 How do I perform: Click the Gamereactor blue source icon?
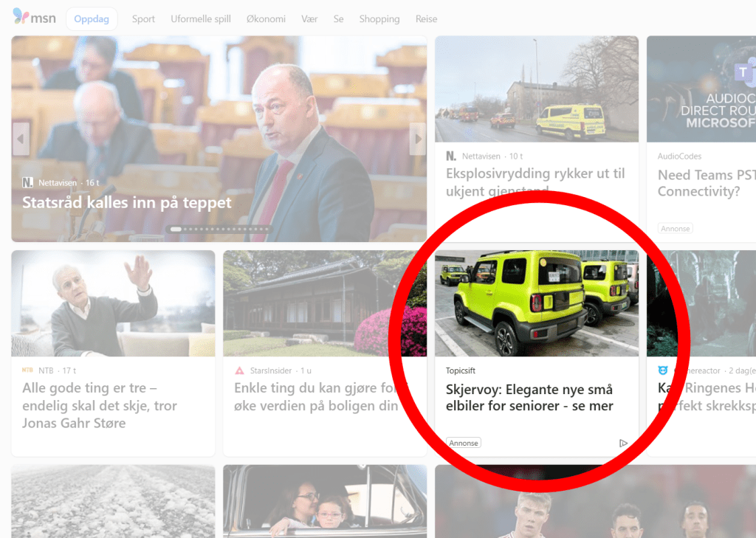pyautogui.click(x=663, y=370)
